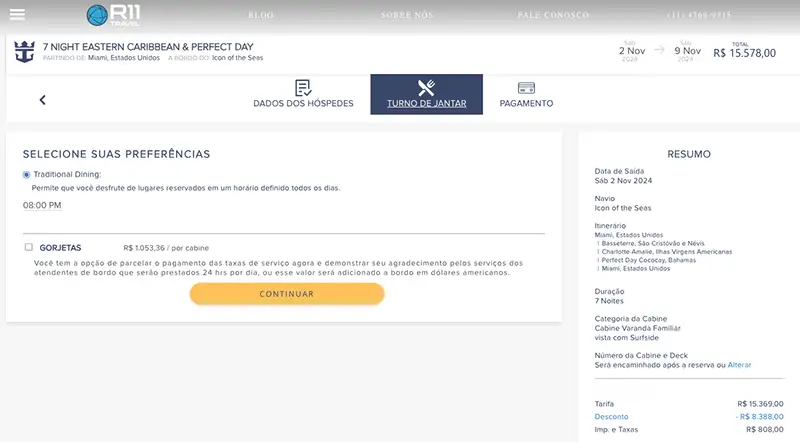Click the R11 Travel logo

point(112,15)
